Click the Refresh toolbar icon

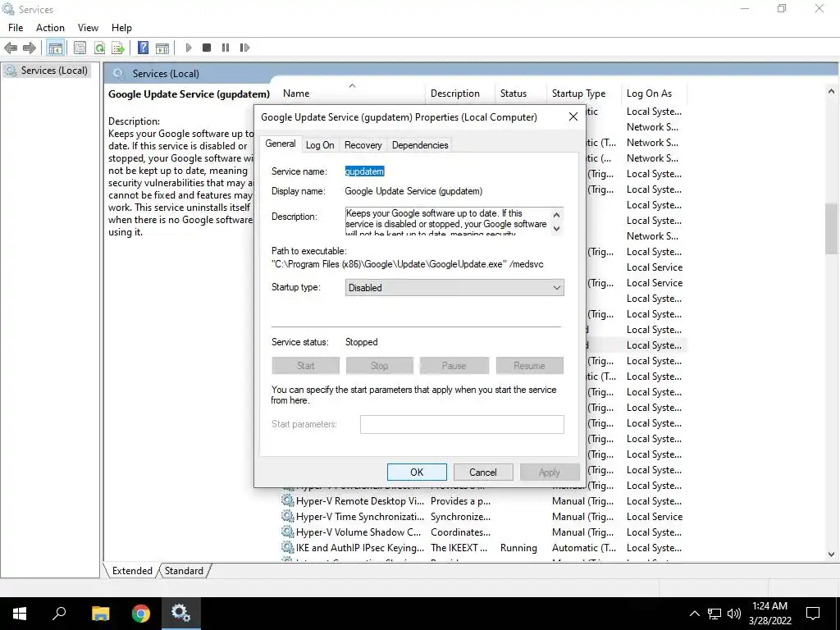point(99,48)
